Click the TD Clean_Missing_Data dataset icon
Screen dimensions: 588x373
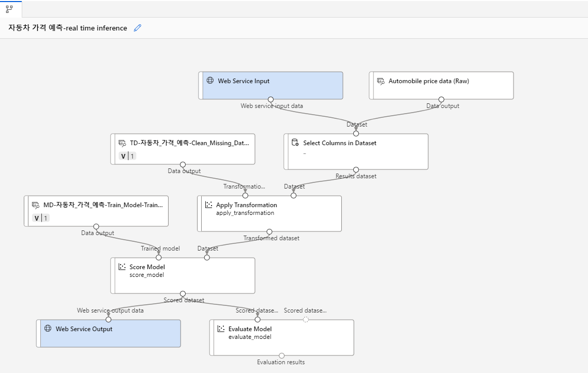(122, 143)
